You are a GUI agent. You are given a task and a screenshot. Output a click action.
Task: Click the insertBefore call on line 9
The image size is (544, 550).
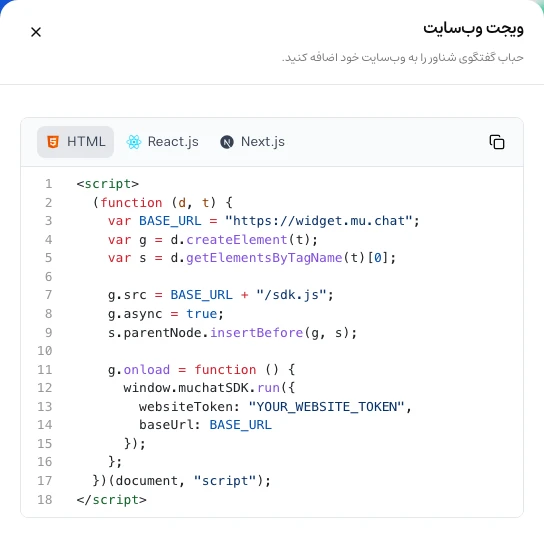click(x=256, y=333)
